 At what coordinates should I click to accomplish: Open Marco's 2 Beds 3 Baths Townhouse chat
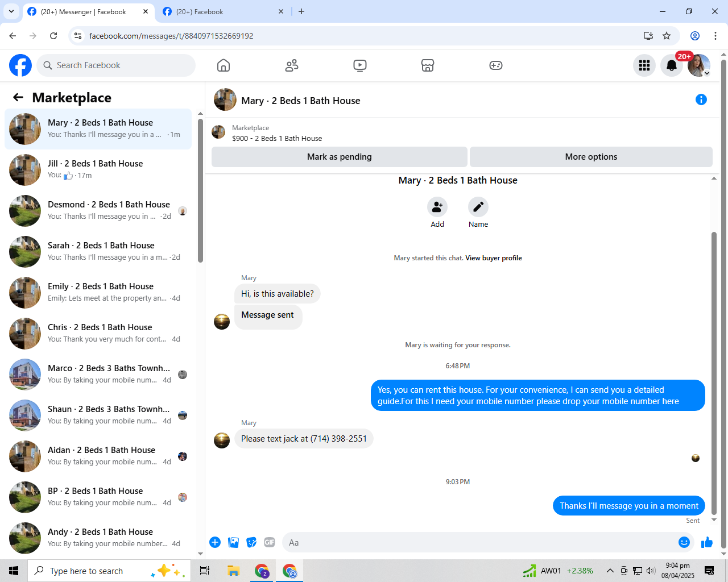tap(98, 375)
